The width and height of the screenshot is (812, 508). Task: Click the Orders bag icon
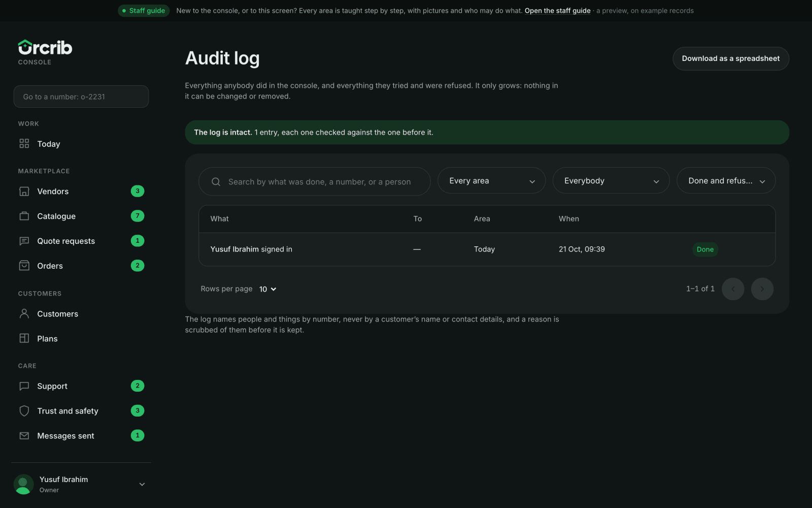tap(24, 266)
